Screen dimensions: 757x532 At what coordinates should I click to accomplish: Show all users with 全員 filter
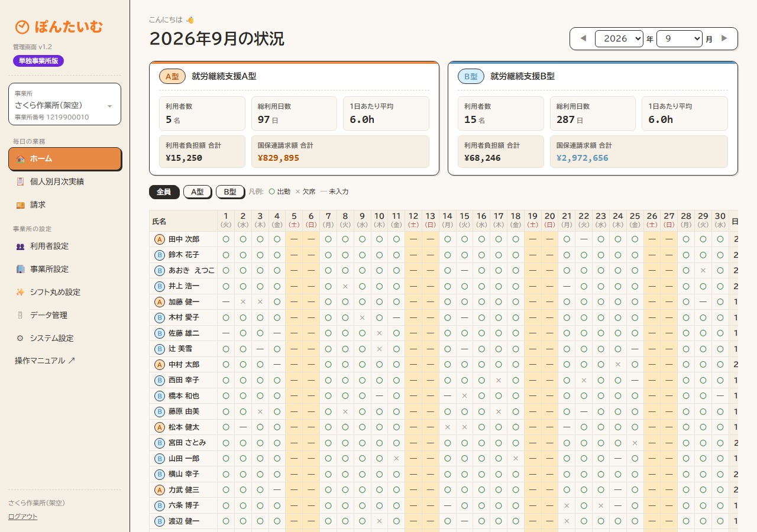(164, 192)
